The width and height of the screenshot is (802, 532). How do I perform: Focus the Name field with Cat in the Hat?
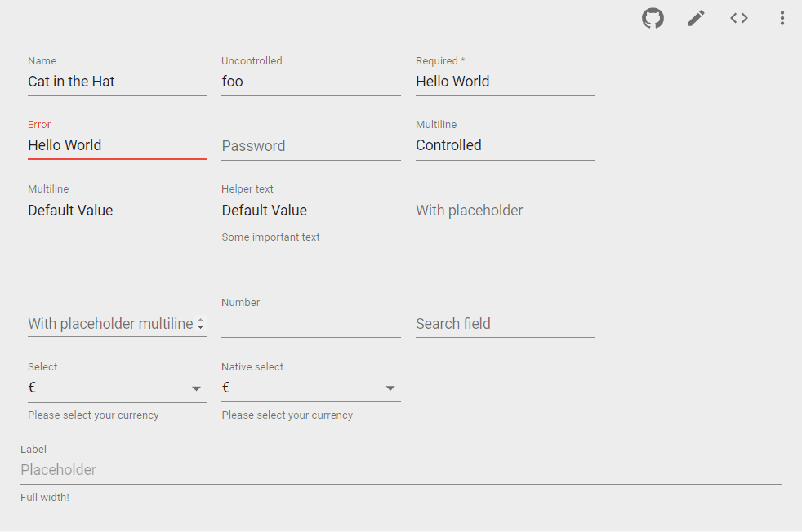tap(118, 82)
